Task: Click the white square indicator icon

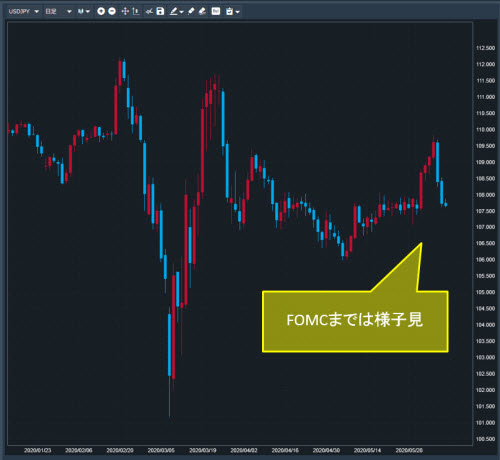Action: click(216, 11)
